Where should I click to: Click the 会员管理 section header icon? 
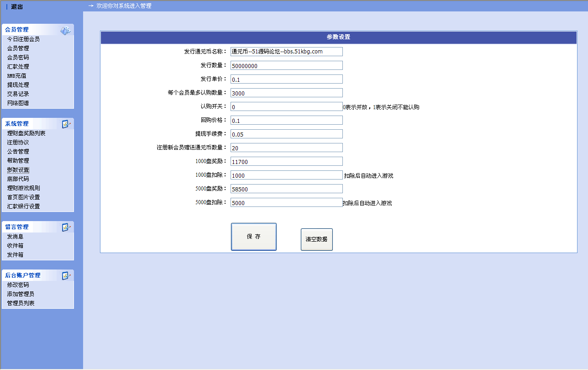tap(65, 31)
